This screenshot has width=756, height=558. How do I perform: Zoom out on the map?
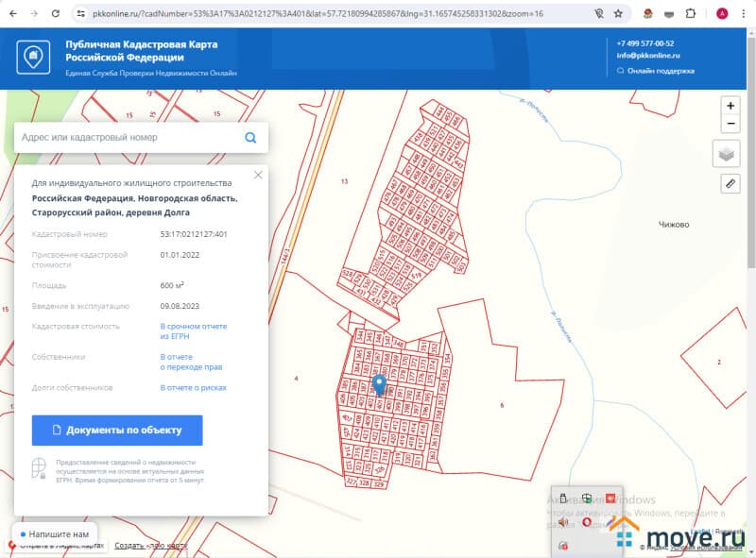730,124
